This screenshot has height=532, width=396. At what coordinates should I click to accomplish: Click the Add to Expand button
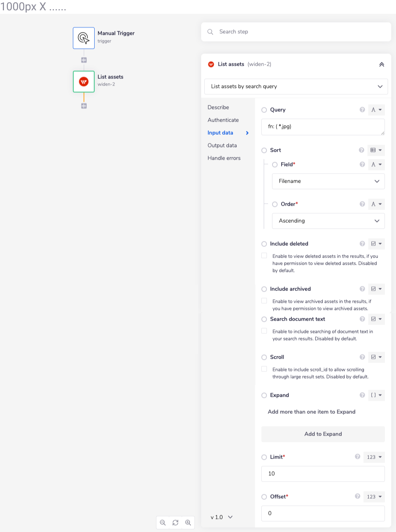[323, 434]
